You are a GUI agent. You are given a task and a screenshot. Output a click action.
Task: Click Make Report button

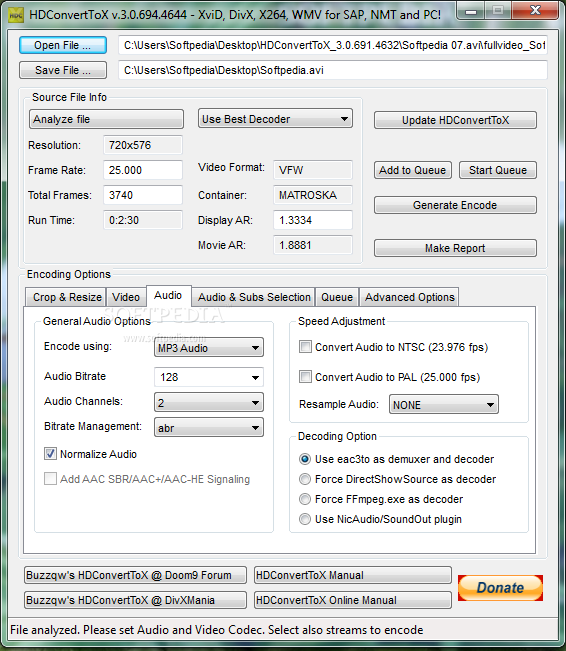(455, 248)
